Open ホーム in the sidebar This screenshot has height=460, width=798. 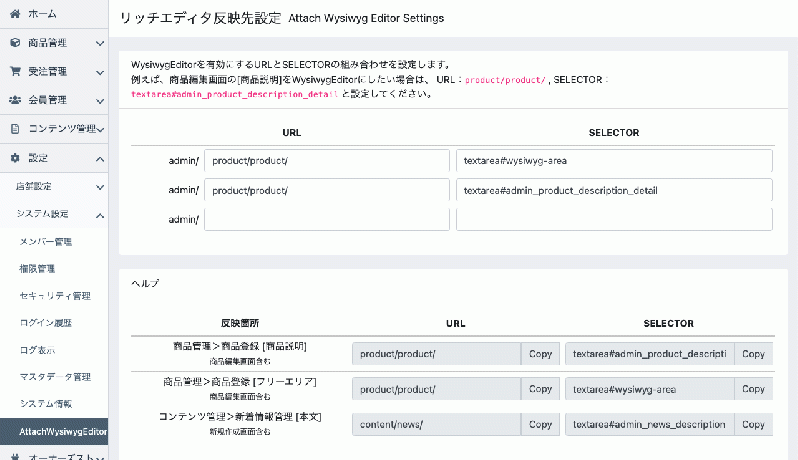(x=42, y=14)
